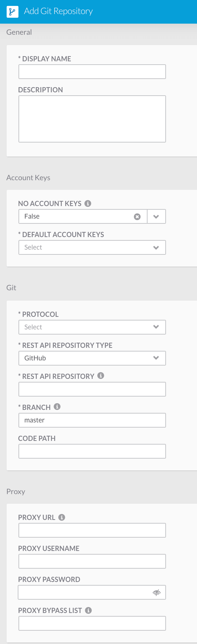Click the Proxy Bypass List input field
This screenshot has width=197, height=644.
click(x=92, y=623)
